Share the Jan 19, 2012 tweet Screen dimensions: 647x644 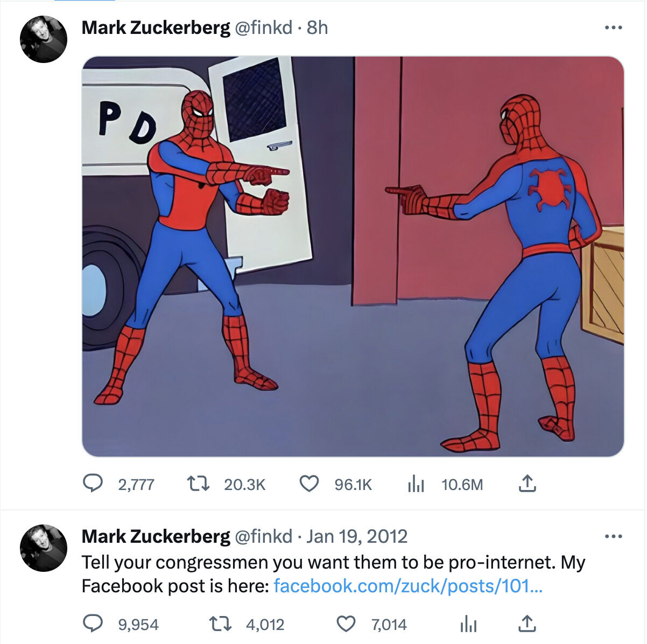pyautogui.click(x=527, y=624)
